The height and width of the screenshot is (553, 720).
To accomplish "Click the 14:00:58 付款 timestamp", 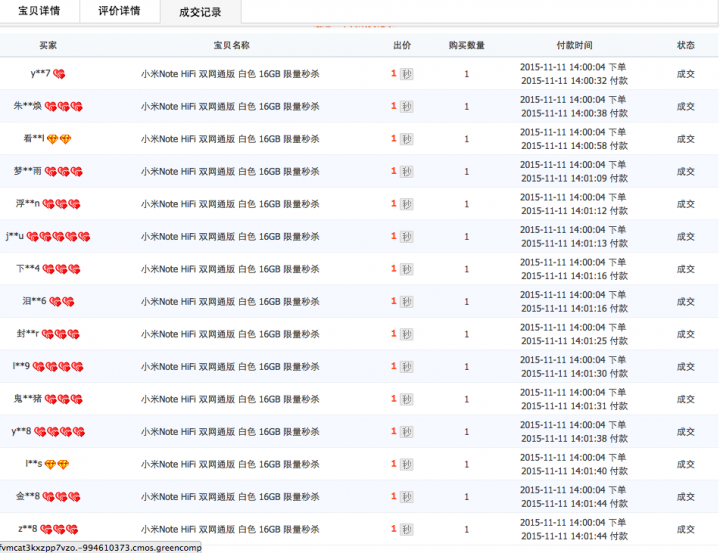I will pos(574,146).
